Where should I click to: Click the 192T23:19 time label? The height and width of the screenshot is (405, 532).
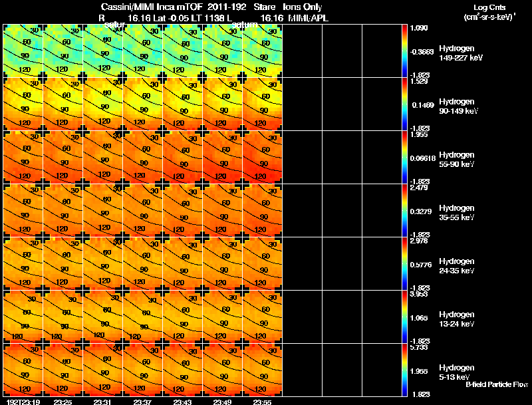point(23,402)
